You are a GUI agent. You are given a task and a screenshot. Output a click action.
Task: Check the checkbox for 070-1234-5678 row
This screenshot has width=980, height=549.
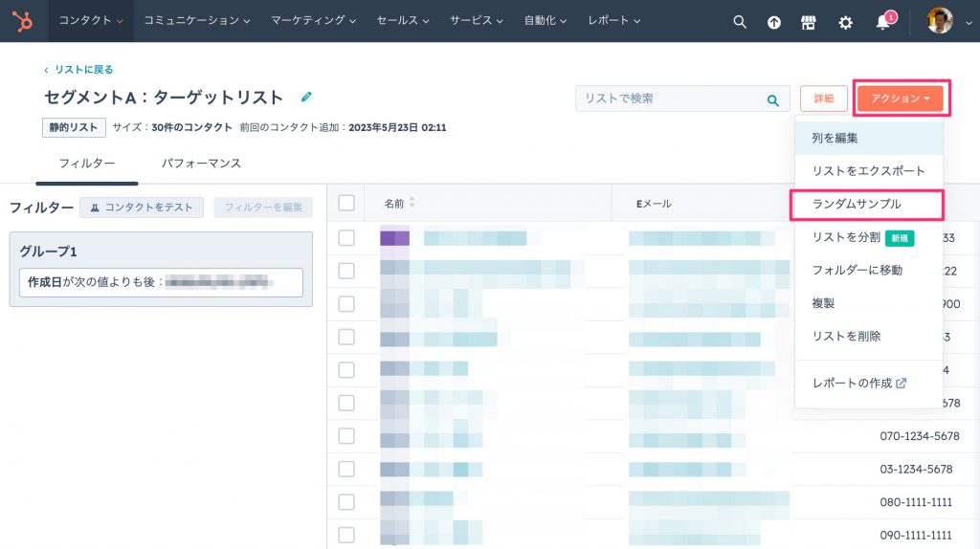pos(346,436)
